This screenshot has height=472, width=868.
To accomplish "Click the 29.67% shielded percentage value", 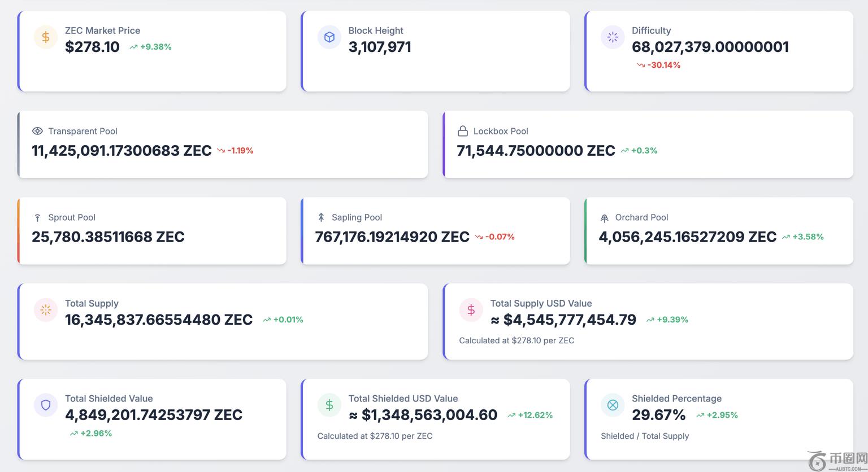I will (658, 415).
